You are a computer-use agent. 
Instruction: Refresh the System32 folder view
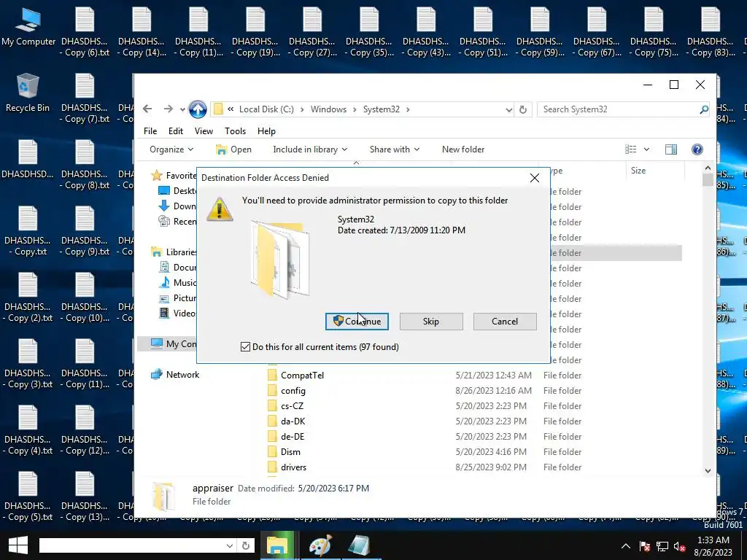click(523, 109)
